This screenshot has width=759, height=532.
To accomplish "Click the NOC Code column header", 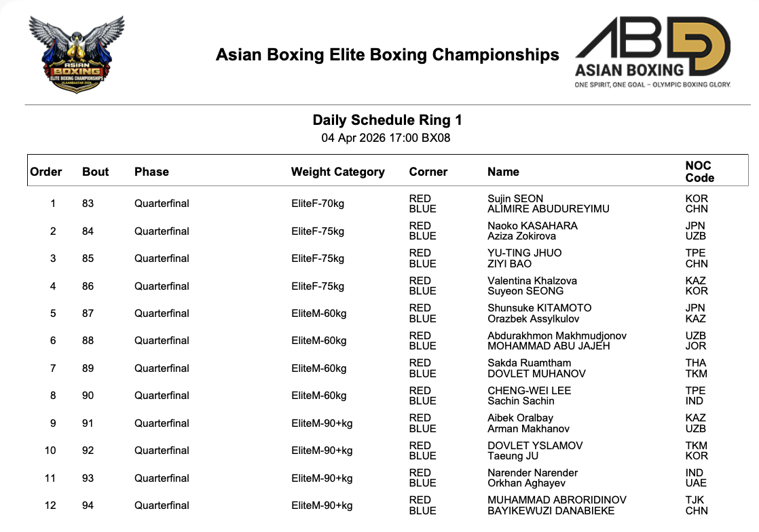I will (699, 172).
